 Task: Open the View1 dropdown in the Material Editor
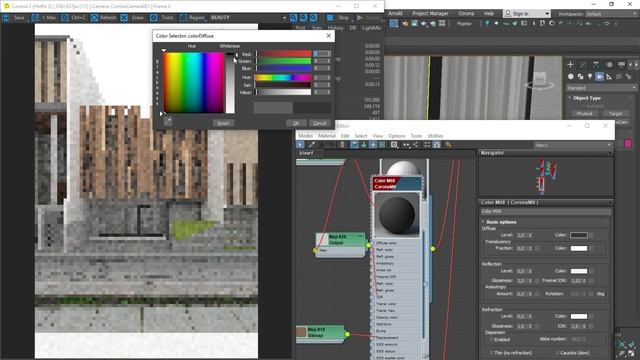pos(573,145)
